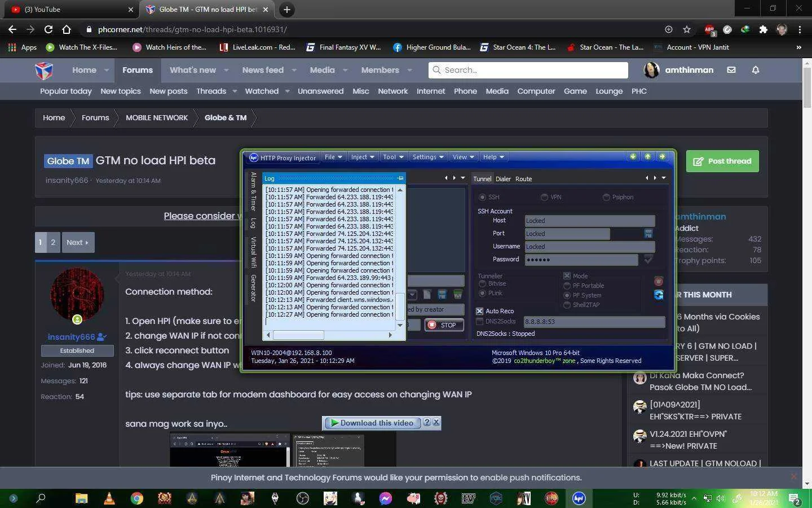The width and height of the screenshot is (812, 508).
Task: Click the green trash icon in payload toolbar
Action: point(457,295)
